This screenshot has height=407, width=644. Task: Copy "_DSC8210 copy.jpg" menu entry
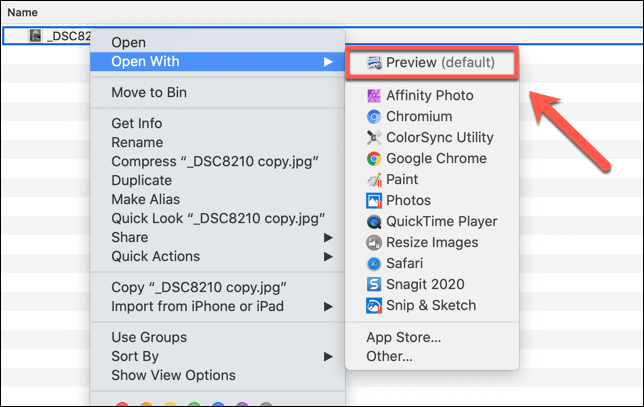pos(217,287)
